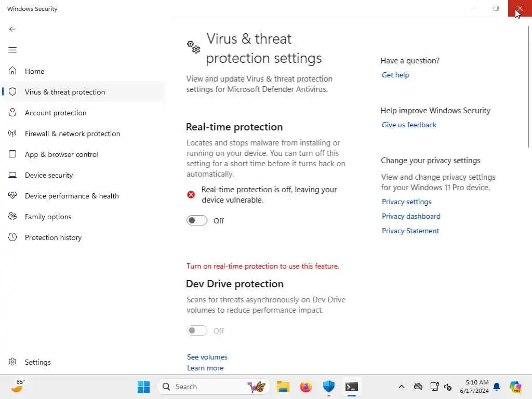Click the See volumes link
Screen dimensions: 532x399
point(207,357)
